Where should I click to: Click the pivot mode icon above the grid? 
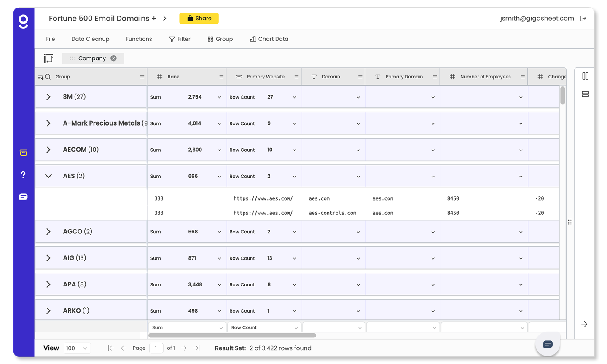tap(48, 58)
